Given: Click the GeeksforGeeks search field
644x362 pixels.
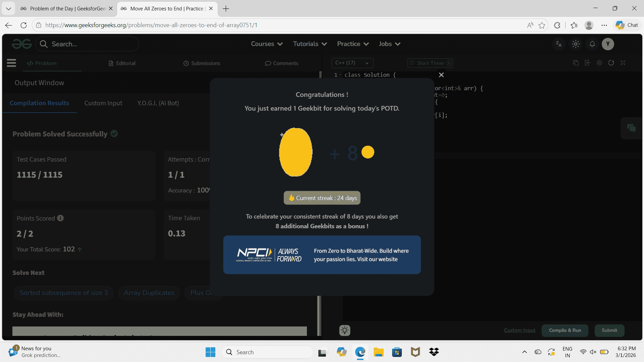Looking at the screenshot, I should point(87,44).
